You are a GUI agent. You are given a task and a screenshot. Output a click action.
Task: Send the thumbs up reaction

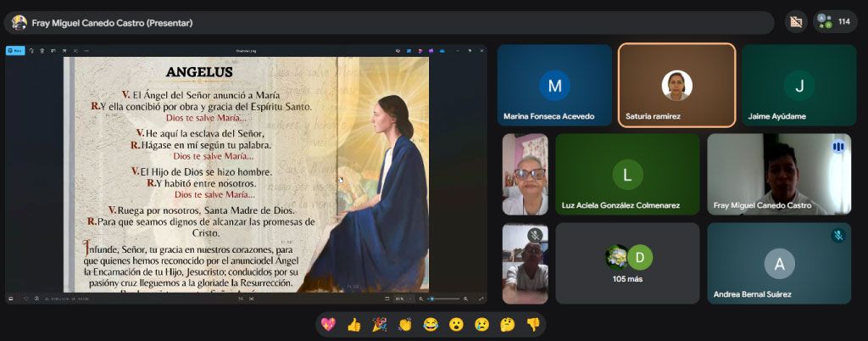tap(353, 324)
